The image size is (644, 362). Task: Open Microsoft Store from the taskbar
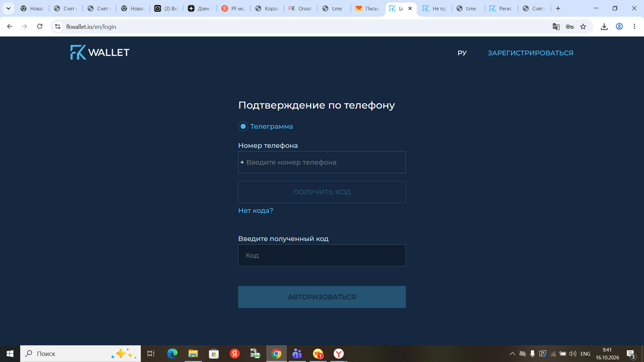click(214, 353)
